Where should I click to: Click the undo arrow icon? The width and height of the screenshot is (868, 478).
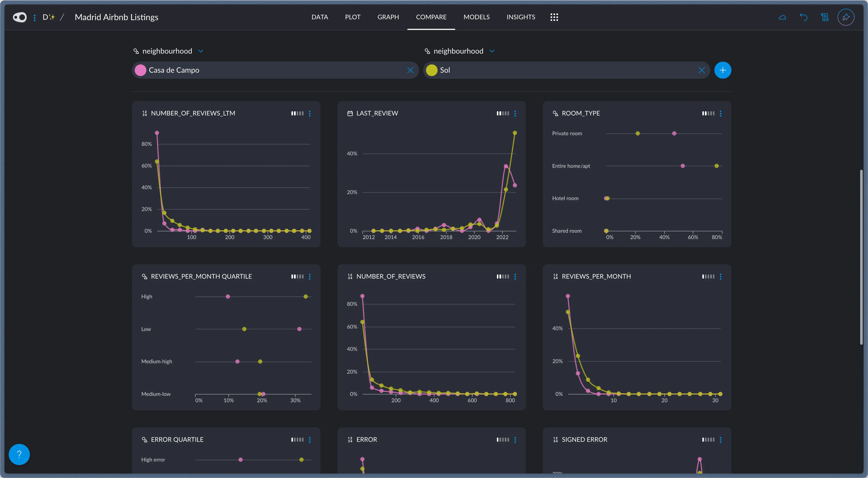pos(804,17)
